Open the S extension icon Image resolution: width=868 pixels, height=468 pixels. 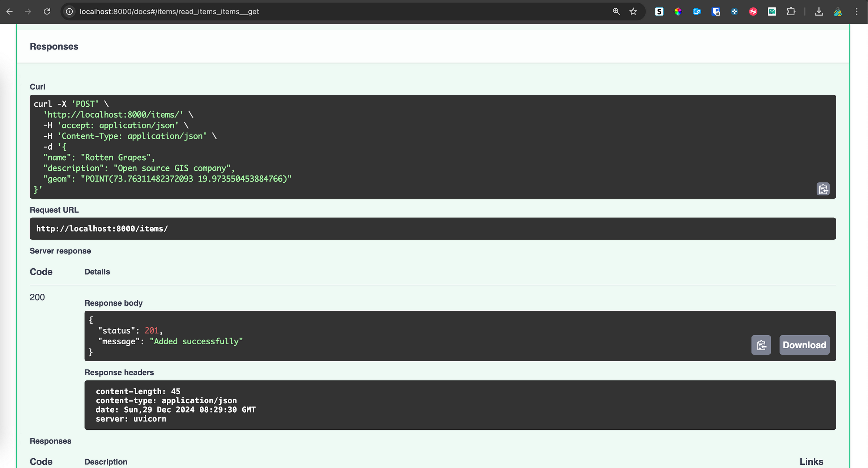[x=659, y=12]
